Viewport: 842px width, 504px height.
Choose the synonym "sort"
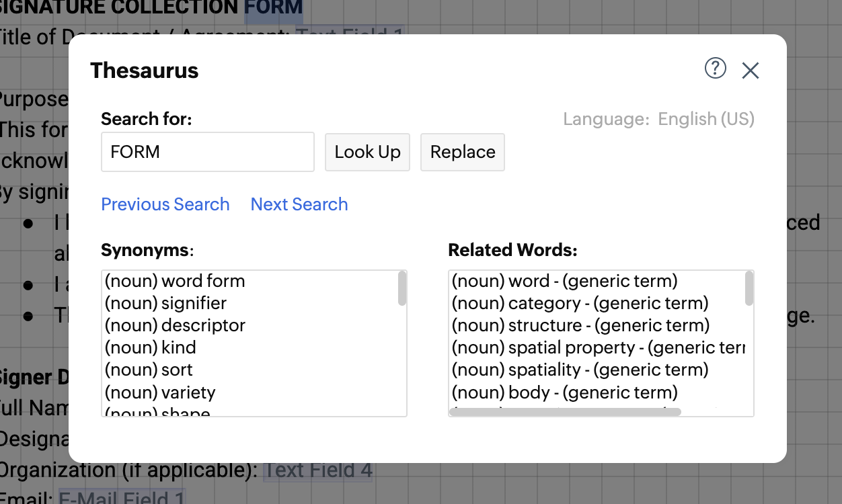point(149,370)
